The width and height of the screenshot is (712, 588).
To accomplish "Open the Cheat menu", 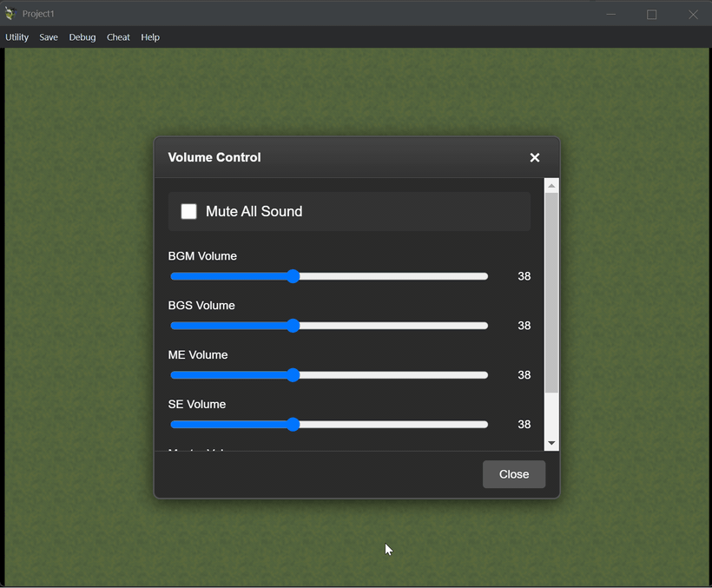I will click(118, 37).
